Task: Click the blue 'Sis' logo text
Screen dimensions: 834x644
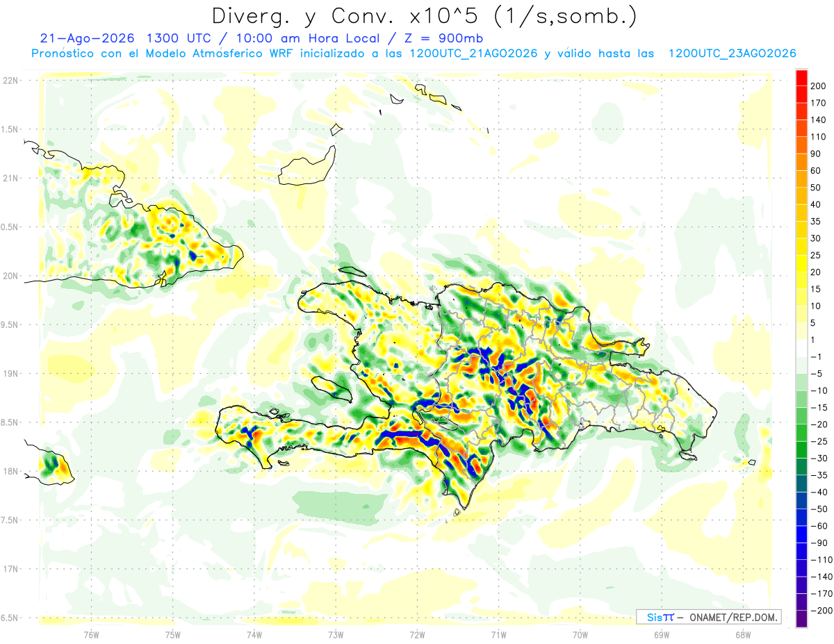Action: tap(655, 617)
